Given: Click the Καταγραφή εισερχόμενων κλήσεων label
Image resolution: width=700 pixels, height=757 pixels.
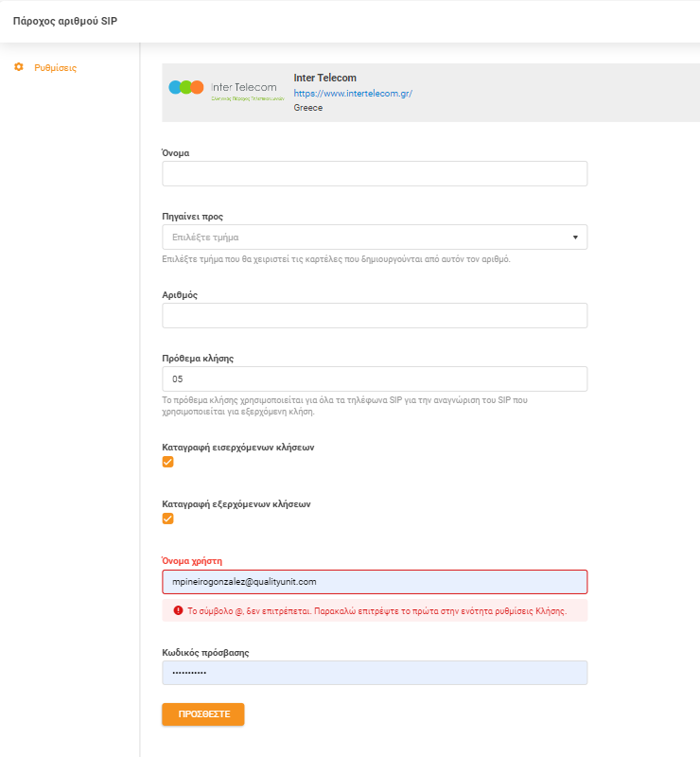Looking at the screenshot, I should coord(238,447).
